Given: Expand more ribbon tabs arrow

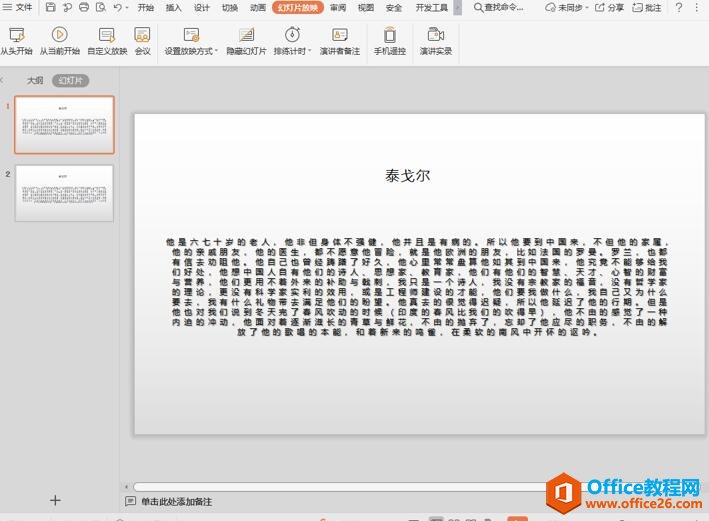Looking at the screenshot, I should pyautogui.click(x=458, y=8).
